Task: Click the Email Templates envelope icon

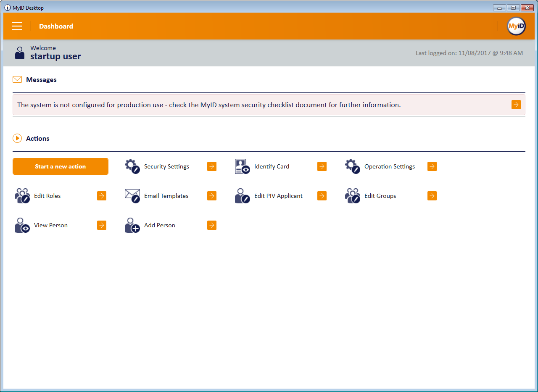Action: [x=132, y=196]
